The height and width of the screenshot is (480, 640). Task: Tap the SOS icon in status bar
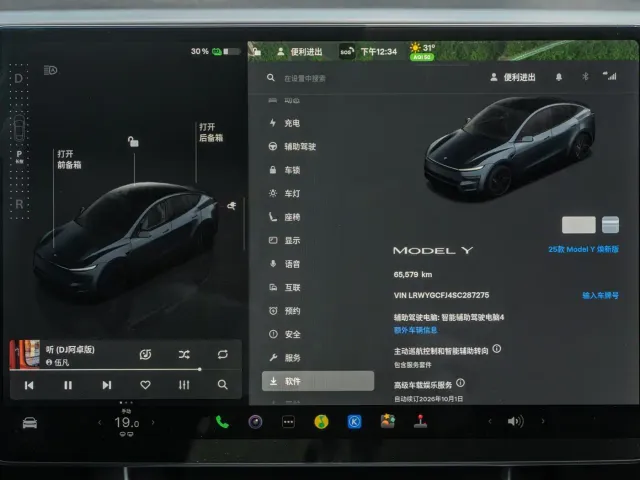(x=347, y=51)
